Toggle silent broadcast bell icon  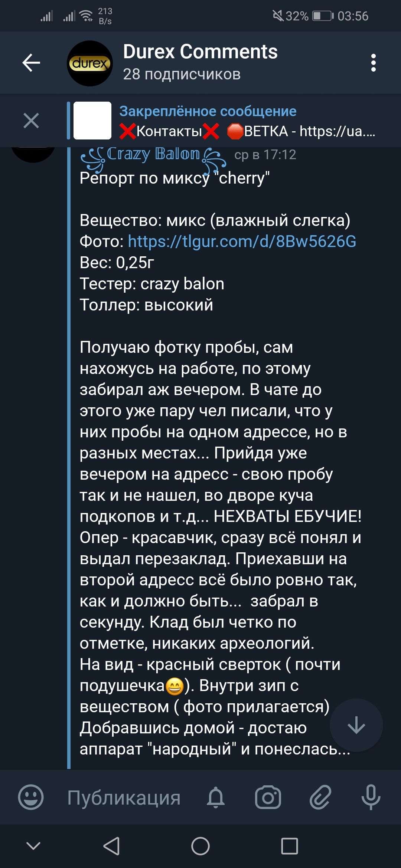[x=216, y=797]
